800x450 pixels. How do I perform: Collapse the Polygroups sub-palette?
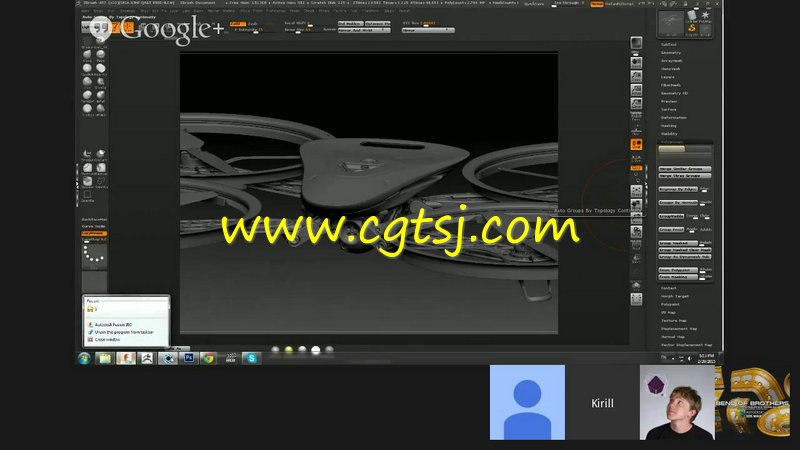[x=672, y=142]
